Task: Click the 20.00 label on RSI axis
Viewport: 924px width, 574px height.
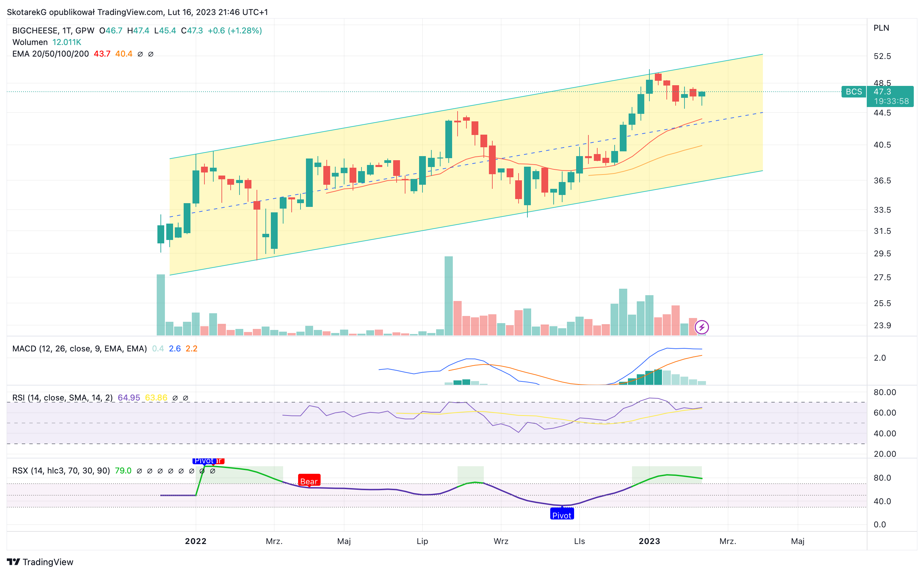Action: pos(884,454)
